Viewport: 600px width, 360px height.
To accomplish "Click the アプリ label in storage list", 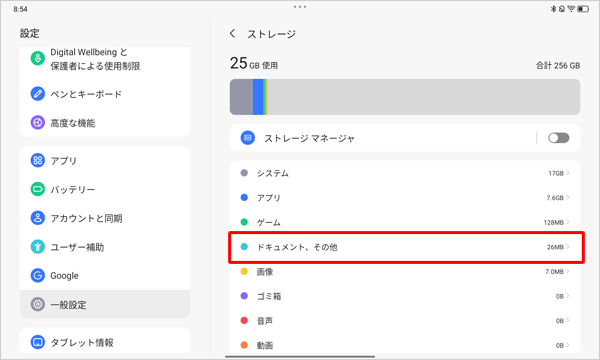I will [269, 198].
